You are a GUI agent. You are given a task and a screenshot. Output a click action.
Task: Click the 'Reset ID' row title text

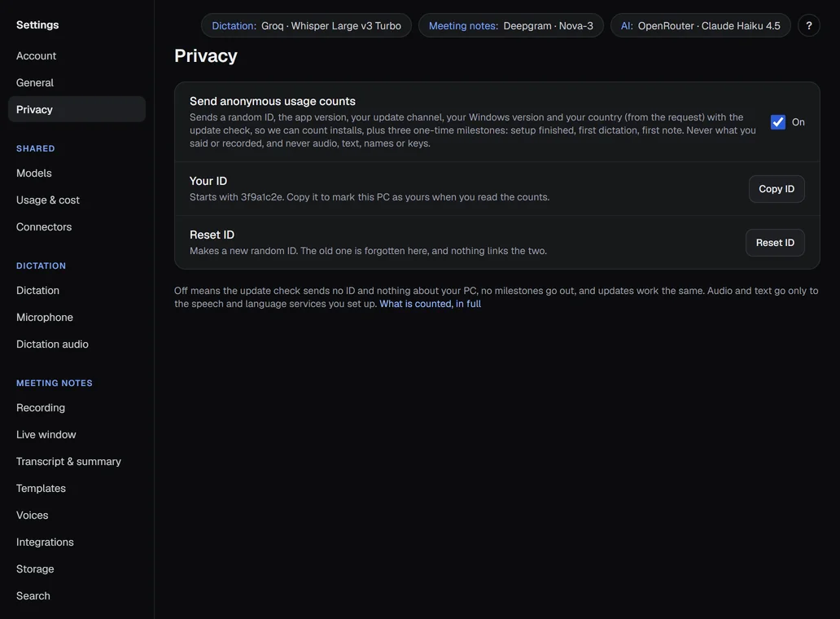[x=212, y=235]
